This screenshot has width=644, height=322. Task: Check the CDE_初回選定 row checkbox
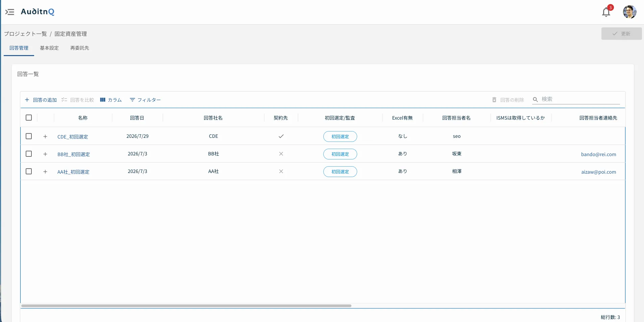[29, 136]
